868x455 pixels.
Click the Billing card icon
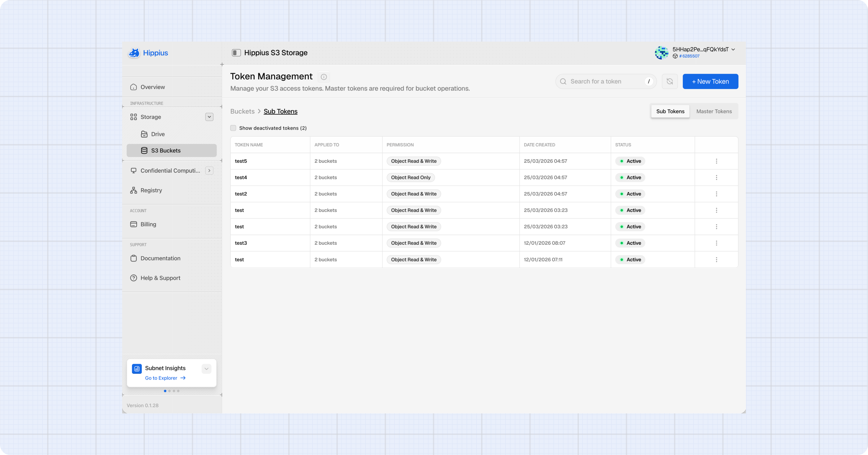tap(134, 225)
